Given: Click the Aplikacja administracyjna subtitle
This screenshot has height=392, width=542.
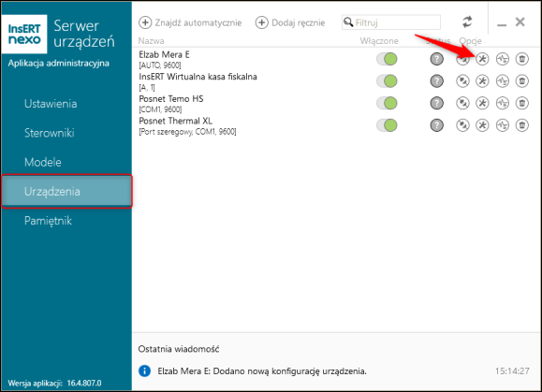Looking at the screenshot, I should pyautogui.click(x=58, y=64).
